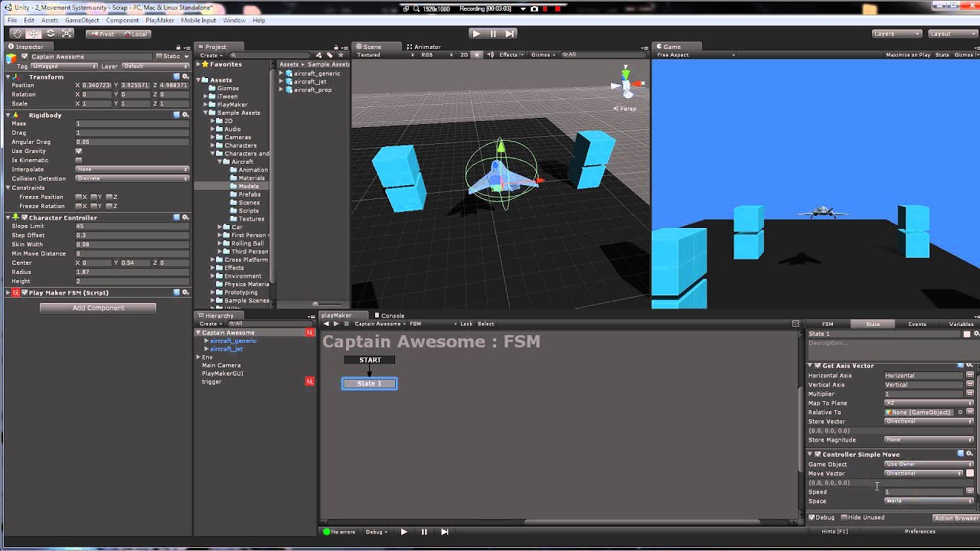Image resolution: width=980 pixels, height=551 pixels.
Task: Switch to the Animator tab
Action: pos(425,47)
